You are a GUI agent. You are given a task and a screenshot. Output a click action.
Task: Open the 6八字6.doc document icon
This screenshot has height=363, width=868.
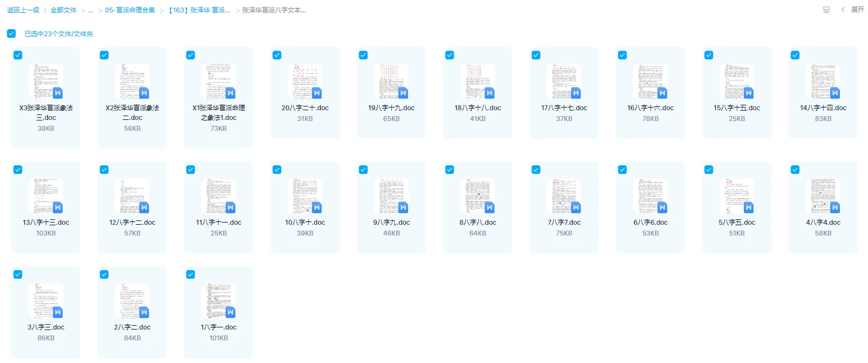(650, 196)
